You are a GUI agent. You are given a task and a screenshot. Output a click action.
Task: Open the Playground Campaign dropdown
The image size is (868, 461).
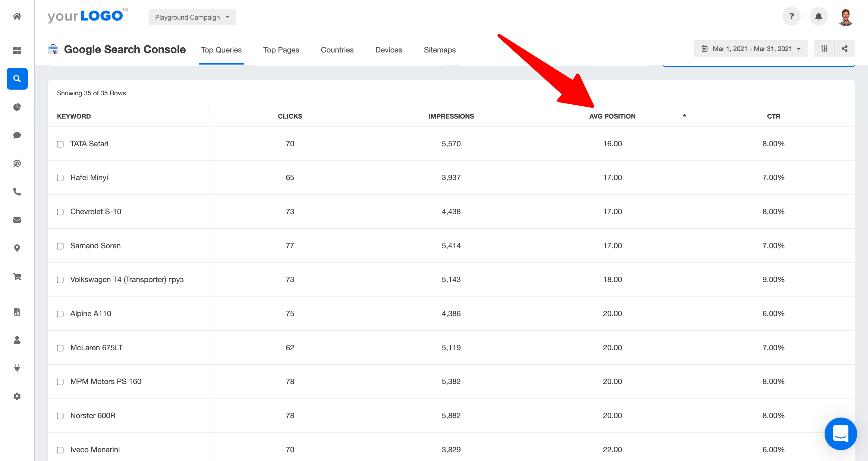coord(192,17)
